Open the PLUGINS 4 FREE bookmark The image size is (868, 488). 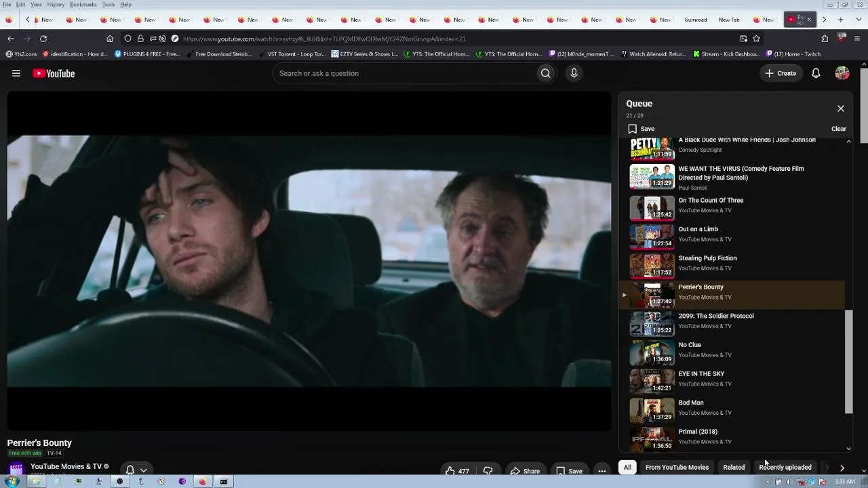[x=147, y=54]
